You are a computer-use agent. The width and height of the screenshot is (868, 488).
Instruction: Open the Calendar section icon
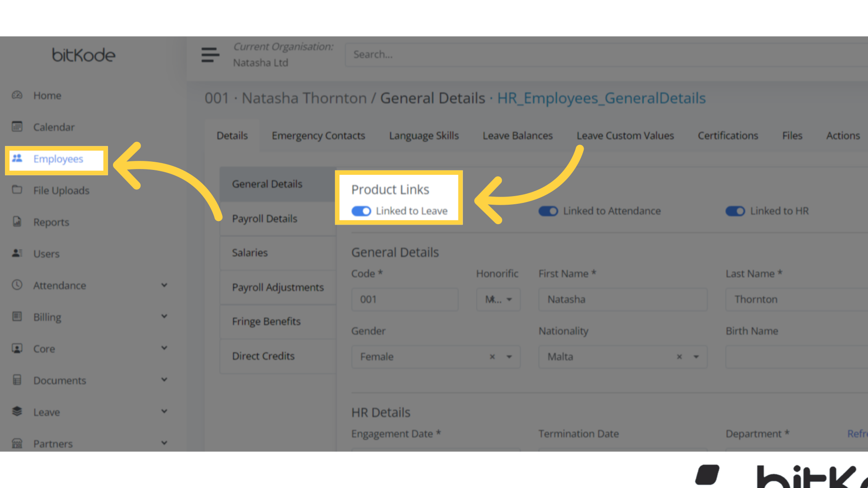[x=17, y=127]
